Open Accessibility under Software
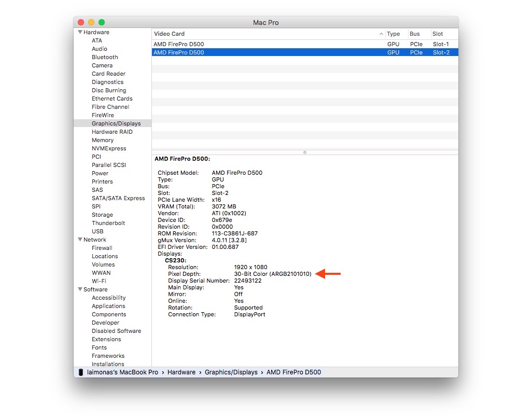The width and height of the screenshot is (532, 419). (108, 298)
